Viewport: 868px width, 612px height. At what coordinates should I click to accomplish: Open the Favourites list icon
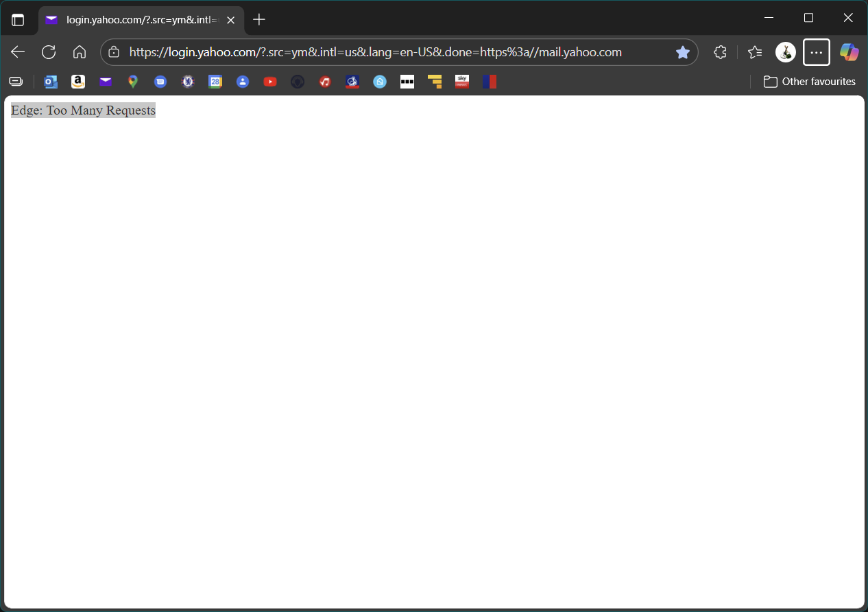tap(755, 52)
